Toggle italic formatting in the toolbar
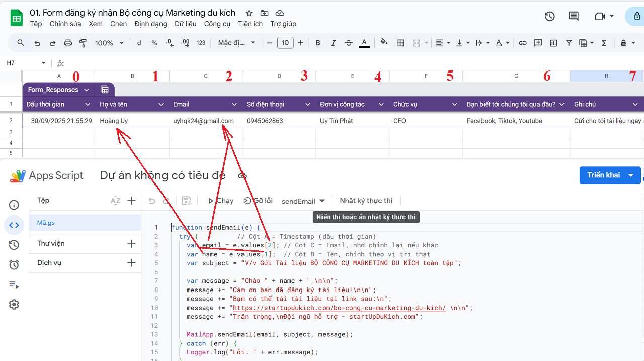The width and height of the screenshot is (644, 361). (x=333, y=43)
